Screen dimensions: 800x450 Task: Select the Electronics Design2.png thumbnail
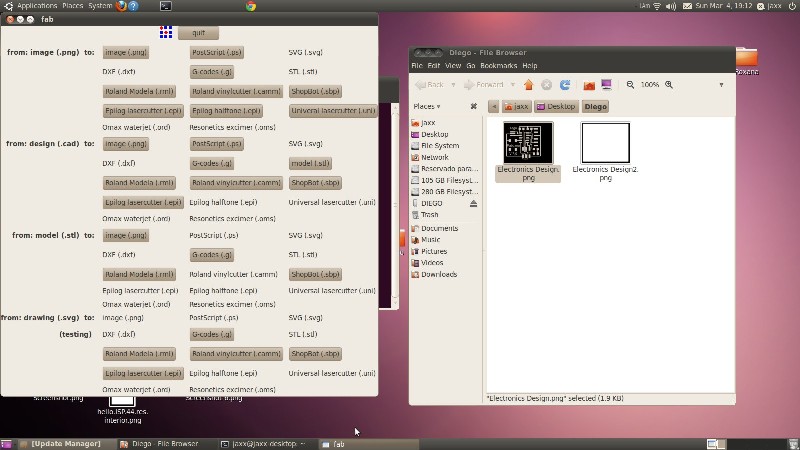tap(605, 143)
